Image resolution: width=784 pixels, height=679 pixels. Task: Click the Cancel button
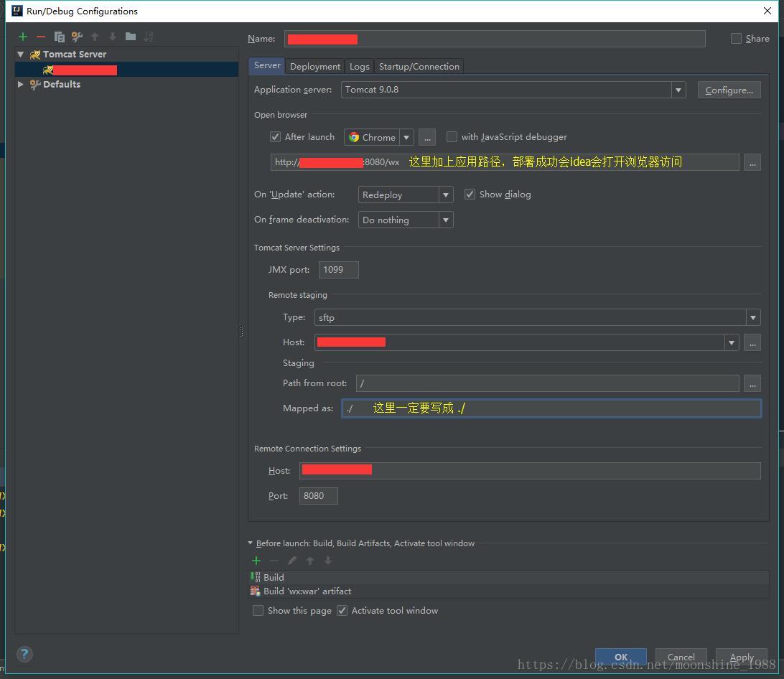coord(681,657)
